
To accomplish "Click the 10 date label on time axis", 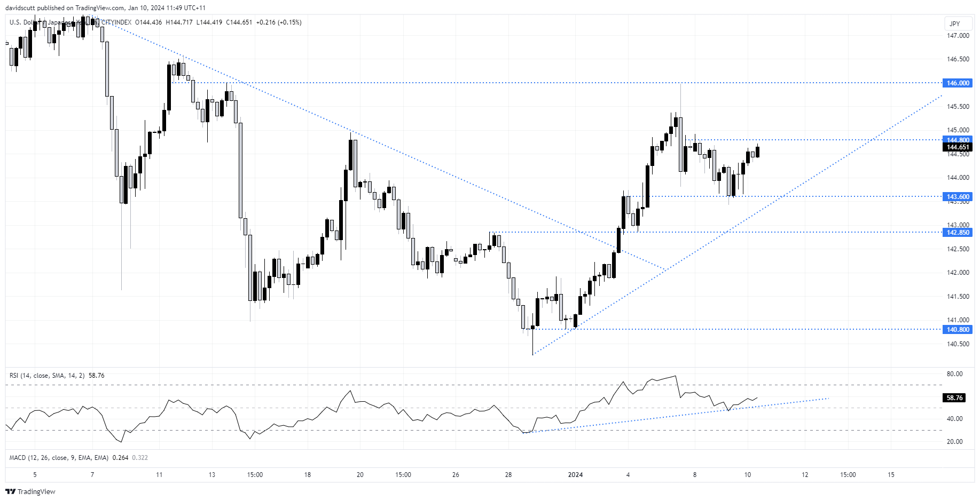I will pyautogui.click(x=748, y=475).
